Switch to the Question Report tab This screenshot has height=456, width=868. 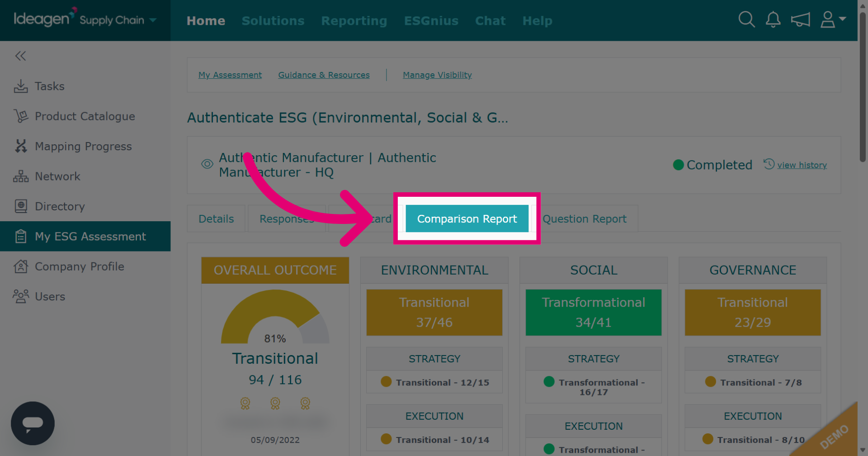(585, 218)
